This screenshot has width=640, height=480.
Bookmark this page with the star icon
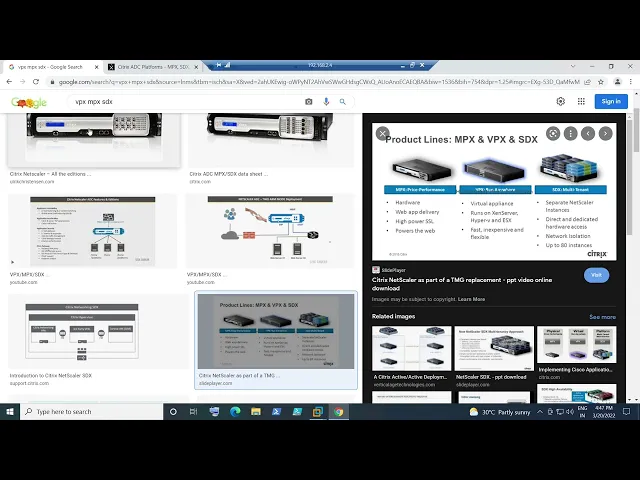pos(601,82)
